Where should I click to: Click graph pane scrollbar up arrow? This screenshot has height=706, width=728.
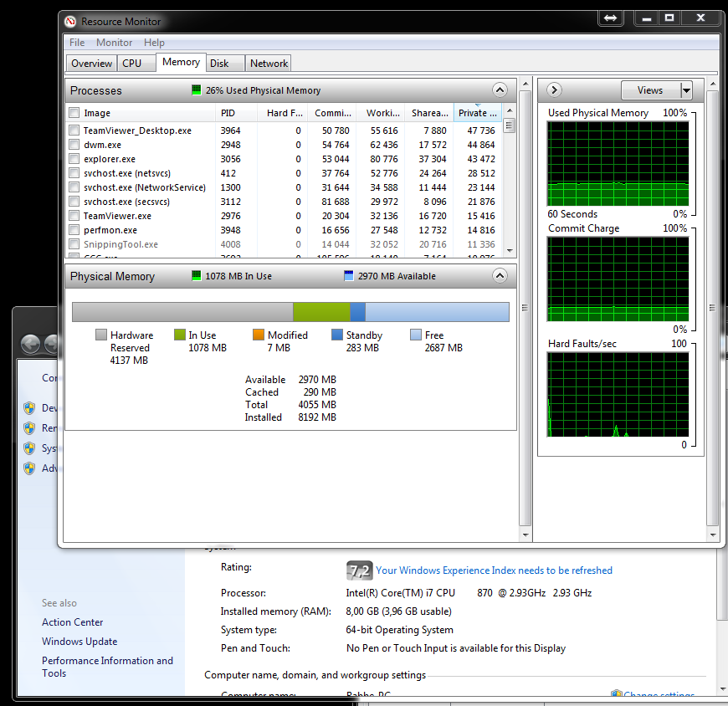pos(713,84)
